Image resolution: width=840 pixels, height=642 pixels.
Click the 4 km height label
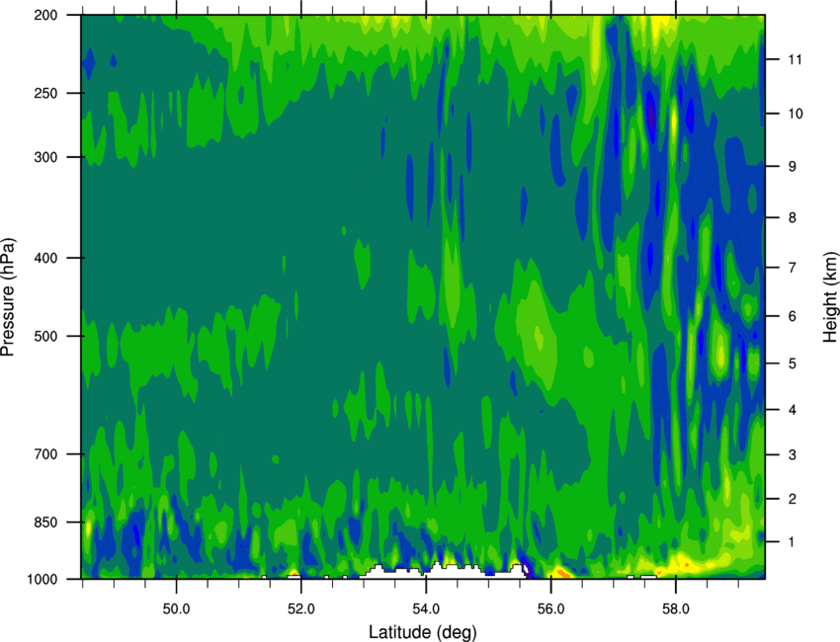point(793,410)
